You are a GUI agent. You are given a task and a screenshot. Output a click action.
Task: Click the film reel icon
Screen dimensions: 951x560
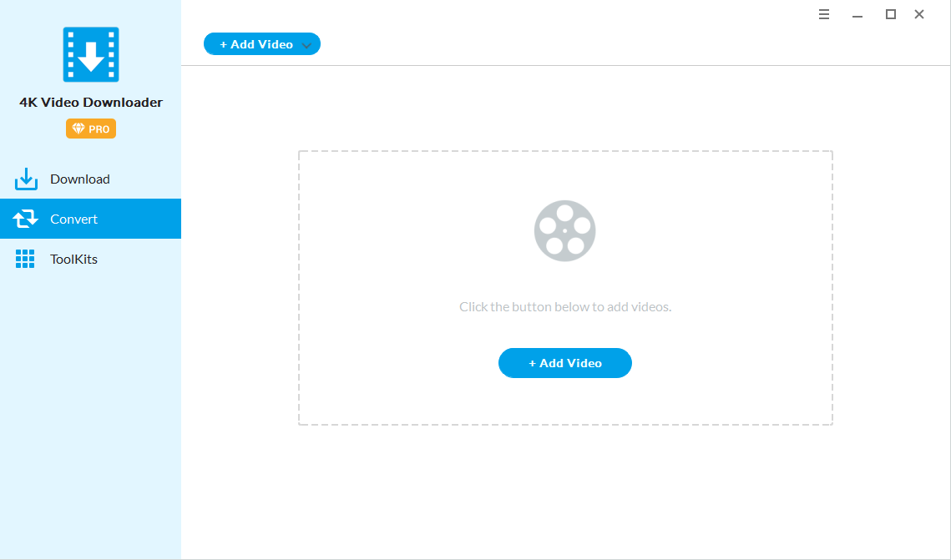(x=564, y=231)
